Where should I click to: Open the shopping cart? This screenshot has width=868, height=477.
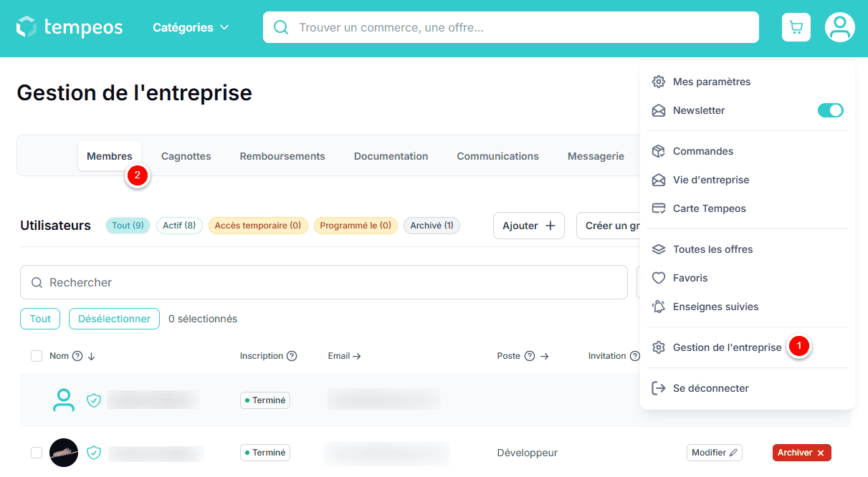796,27
